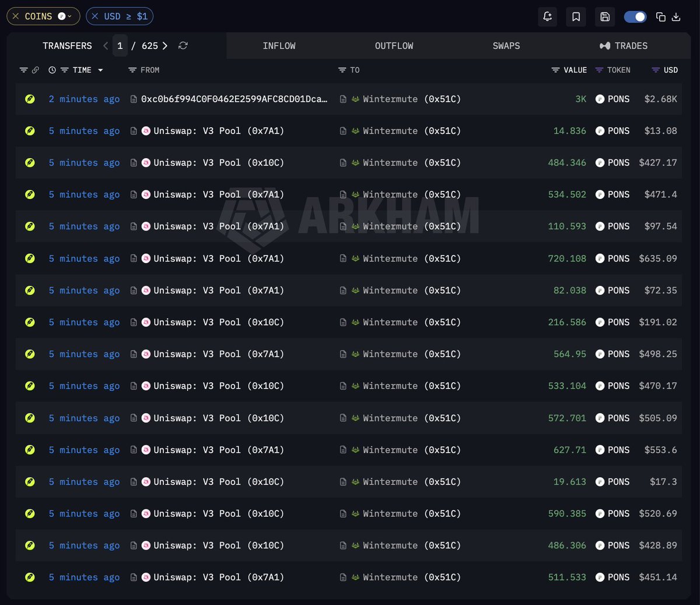Click the PONS token icon in $72.35 row
Viewport: 700px width, 605px height.
(600, 291)
